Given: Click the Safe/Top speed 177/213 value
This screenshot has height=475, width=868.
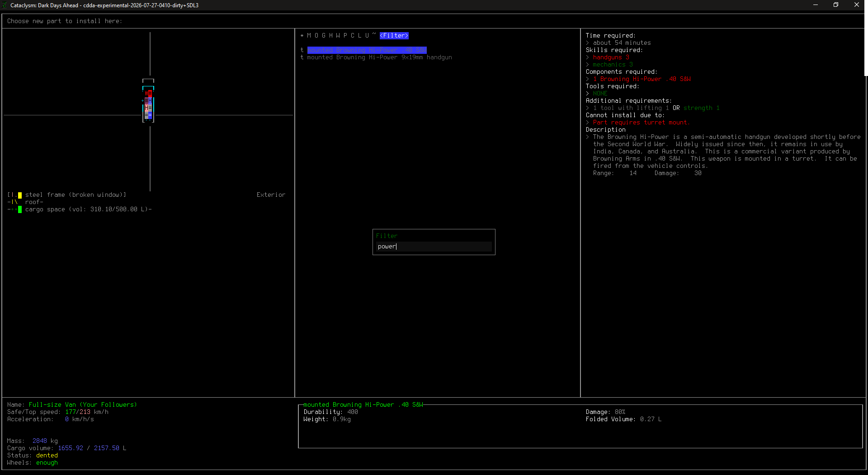Looking at the screenshot, I should tap(78, 412).
